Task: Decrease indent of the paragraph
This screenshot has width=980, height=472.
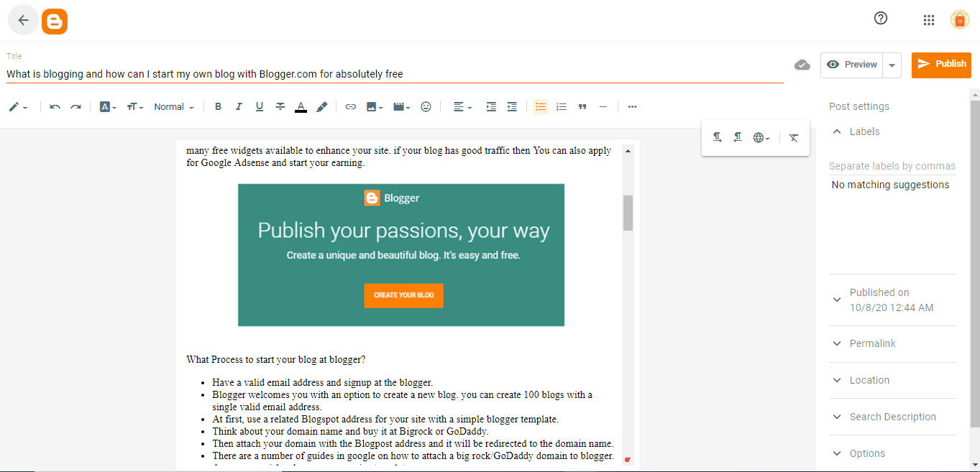Action: pyautogui.click(x=512, y=107)
